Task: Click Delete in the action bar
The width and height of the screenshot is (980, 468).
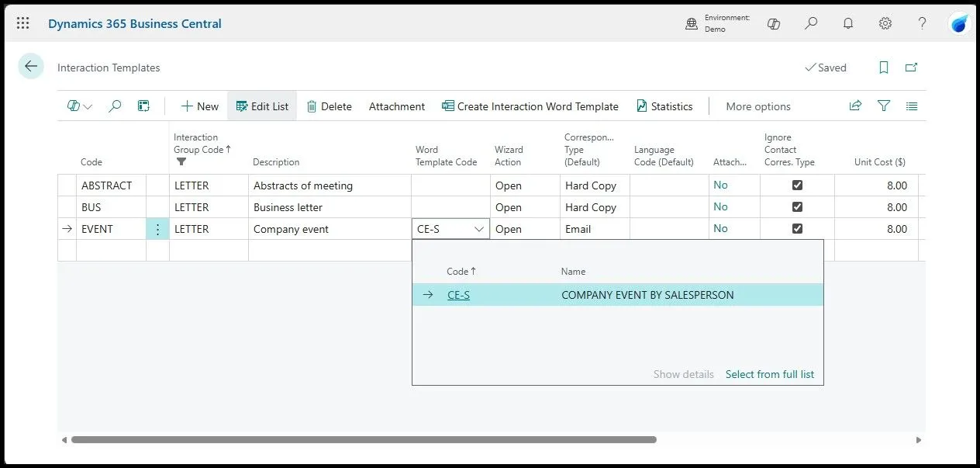Action: [329, 106]
